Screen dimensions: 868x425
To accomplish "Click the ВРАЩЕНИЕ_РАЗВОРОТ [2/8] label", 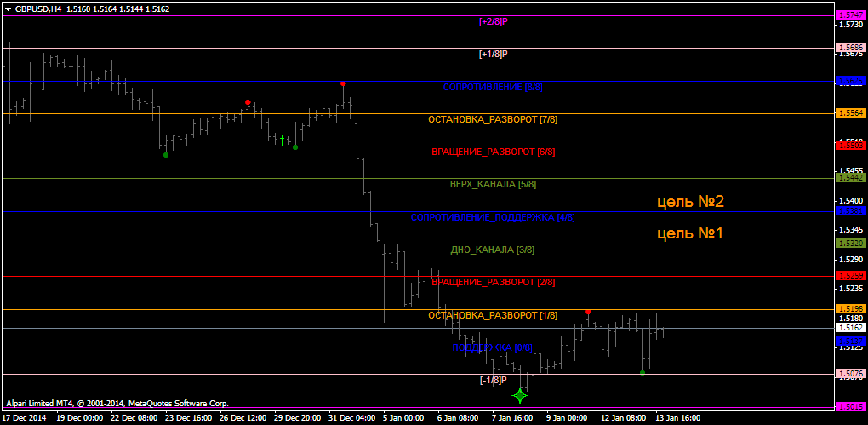I will [494, 282].
